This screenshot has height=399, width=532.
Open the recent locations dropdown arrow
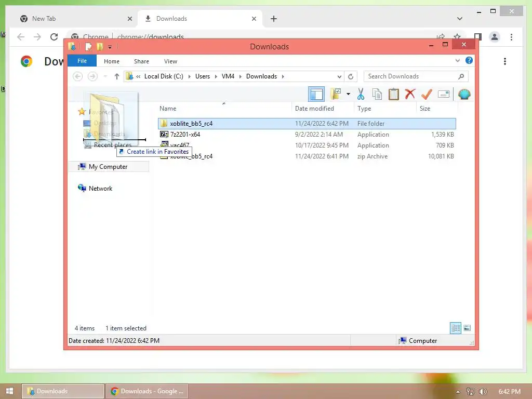coord(105,76)
